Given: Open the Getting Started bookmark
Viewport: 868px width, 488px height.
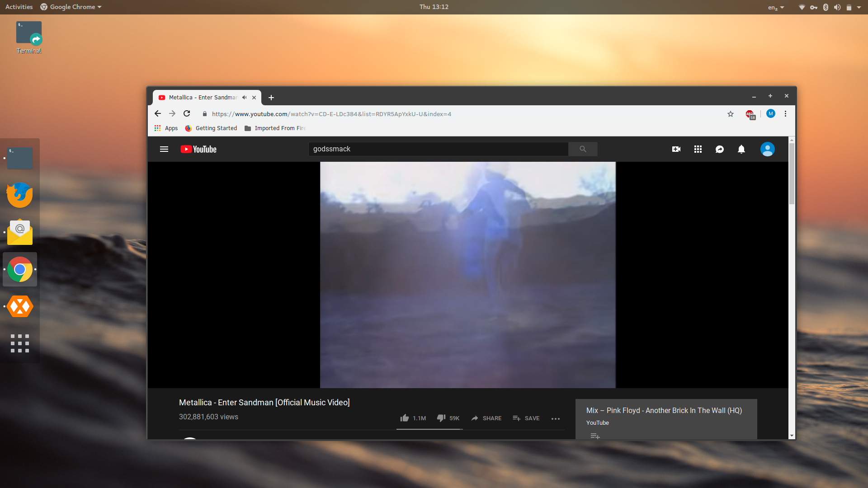Looking at the screenshot, I should click(x=211, y=128).
